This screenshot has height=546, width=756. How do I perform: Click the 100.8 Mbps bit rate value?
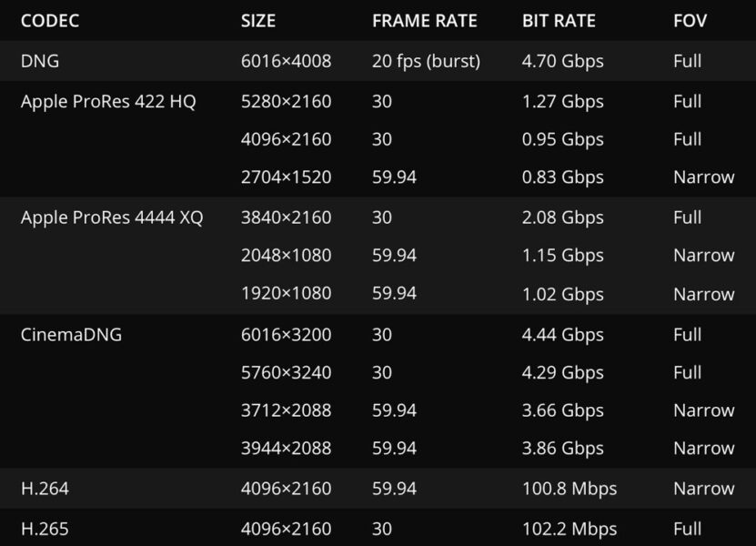pyautogui.click(x=570, y=489)
